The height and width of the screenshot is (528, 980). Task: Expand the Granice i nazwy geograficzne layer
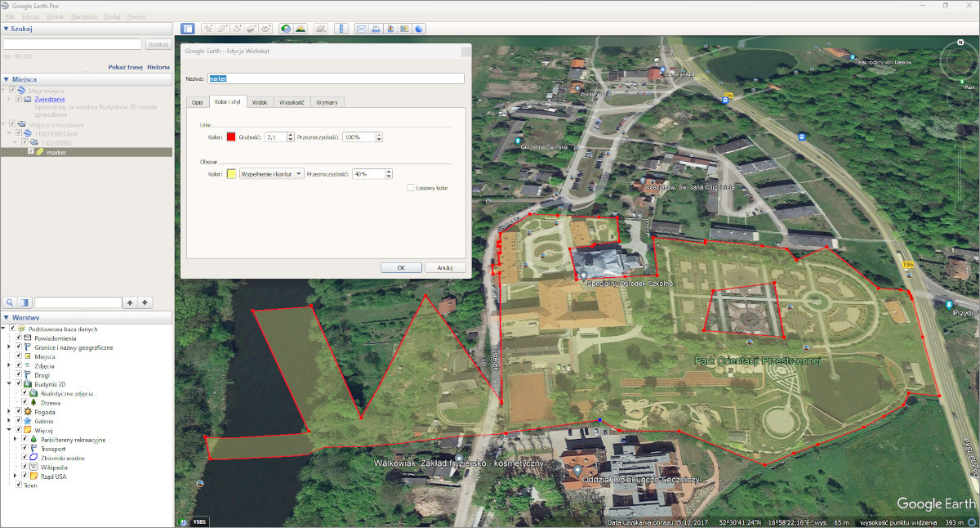pos(11,347)
